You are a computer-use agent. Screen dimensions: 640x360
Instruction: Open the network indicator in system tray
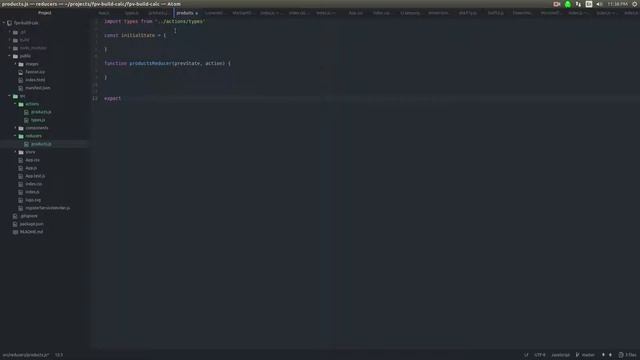coord(578,4)
